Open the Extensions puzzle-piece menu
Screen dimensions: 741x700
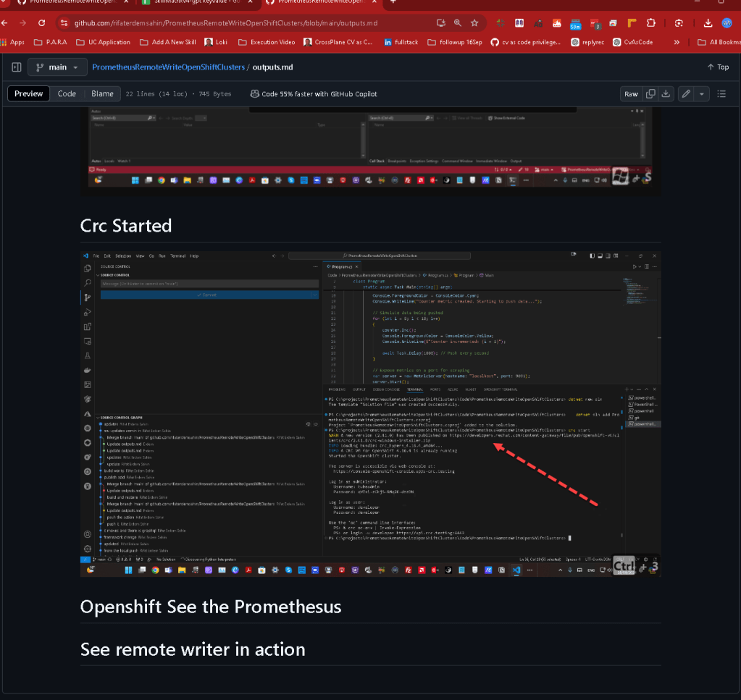[x=650, y=23]
